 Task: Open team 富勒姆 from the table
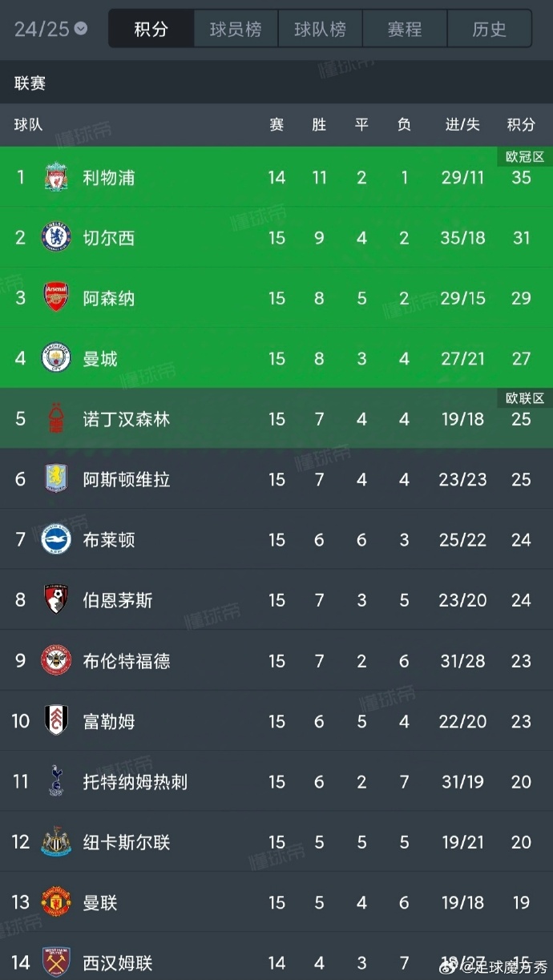[109, 721]
